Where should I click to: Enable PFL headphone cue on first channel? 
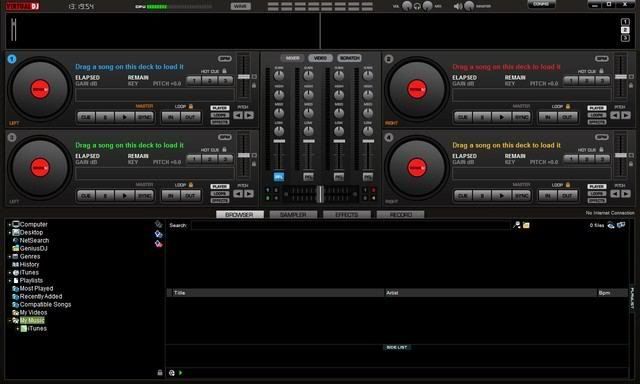(279, 177)
